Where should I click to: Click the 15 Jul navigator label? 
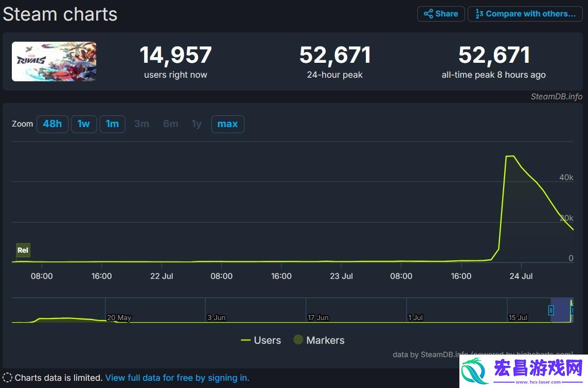518,318
